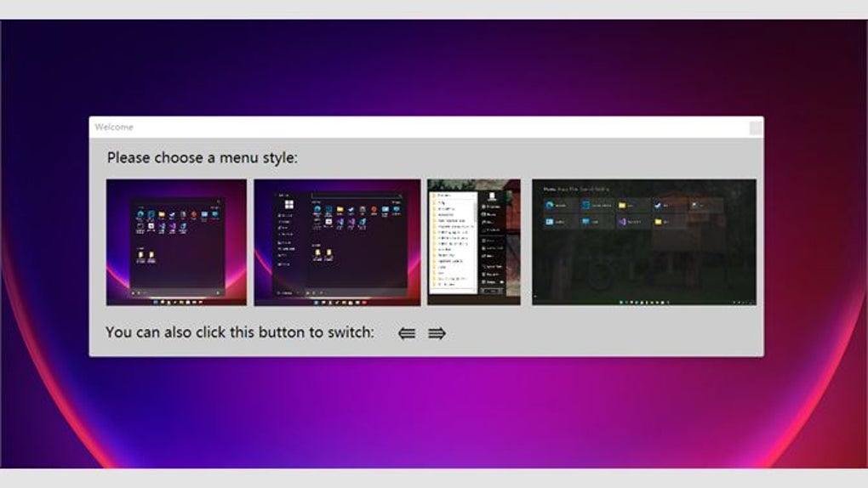Pick the classic list-style menu thumbnail

tap(474, 241)
